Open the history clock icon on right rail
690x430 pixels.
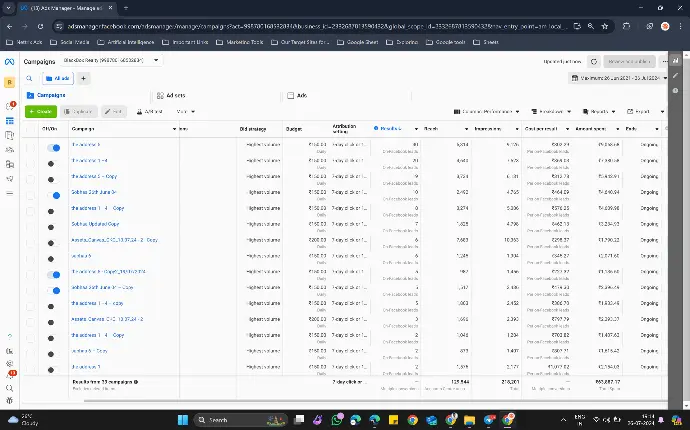(675, 91)
